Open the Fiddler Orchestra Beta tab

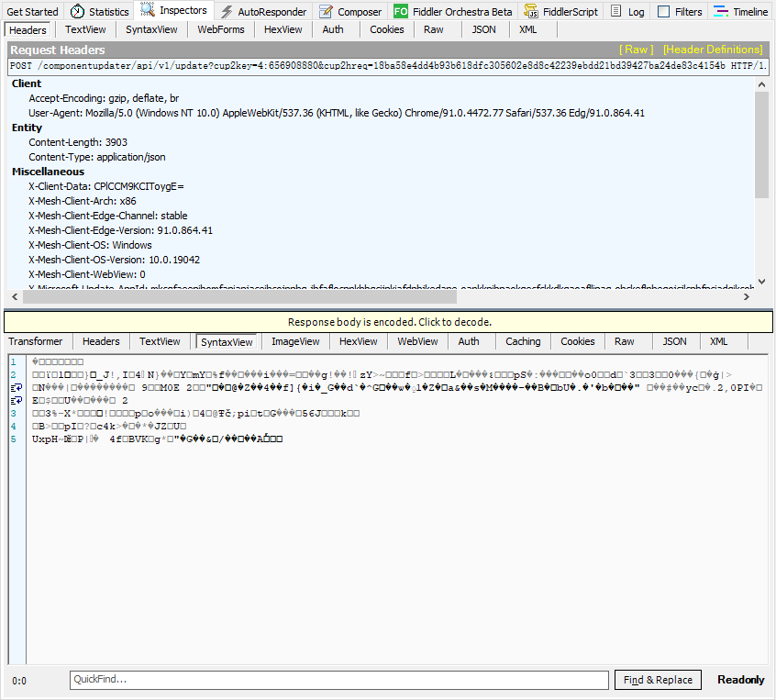coord(453,11)
